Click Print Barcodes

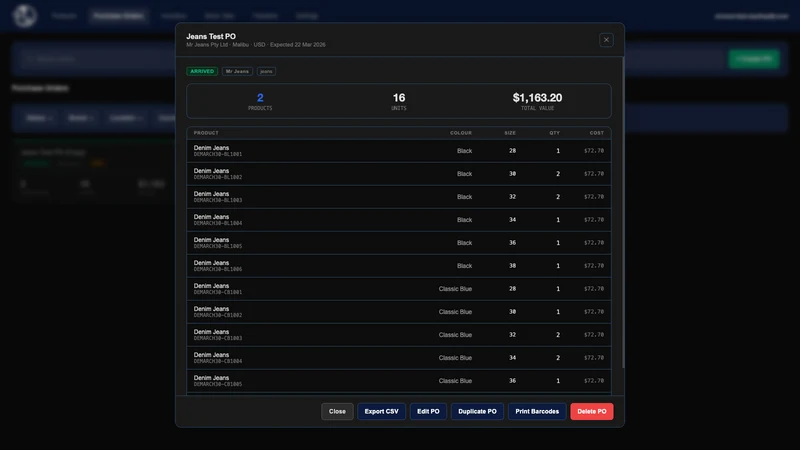[x=537, y=411]
